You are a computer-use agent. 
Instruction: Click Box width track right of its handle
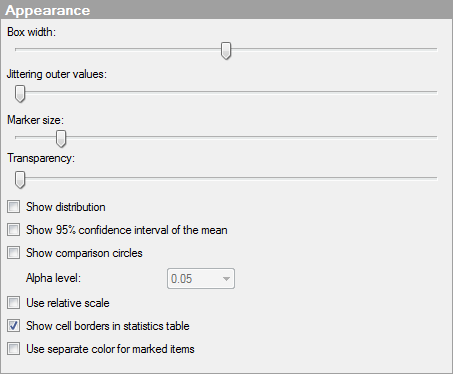334,49
